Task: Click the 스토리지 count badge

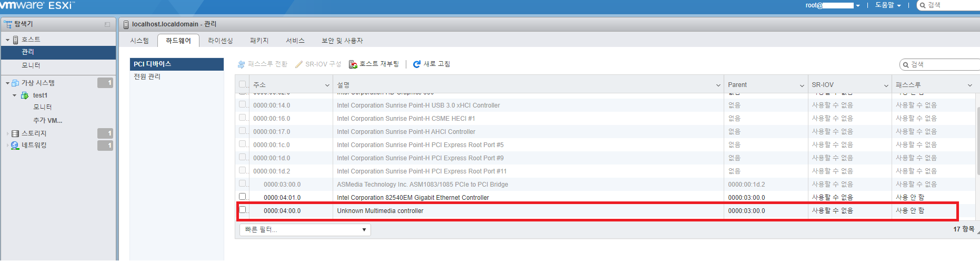Action: (105, 133)
